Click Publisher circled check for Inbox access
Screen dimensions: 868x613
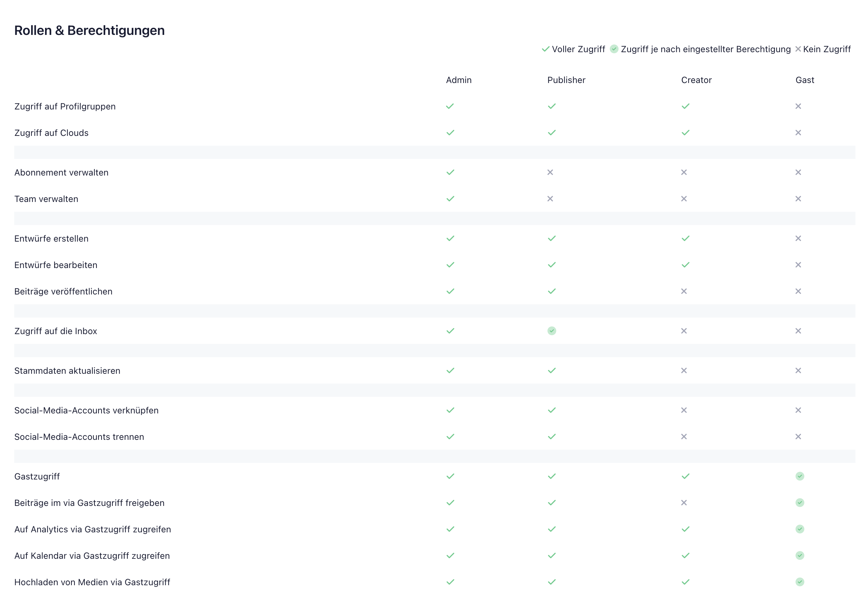coord(552,331)
